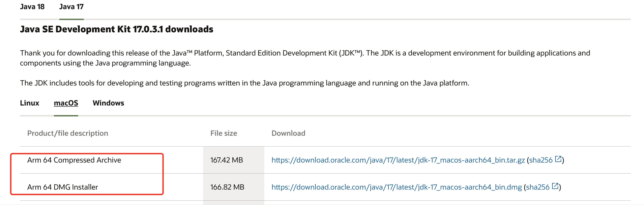Click the Arm 64 Compressed Archive description
This screenshot has height=205, width=644.
coord(74,160)
